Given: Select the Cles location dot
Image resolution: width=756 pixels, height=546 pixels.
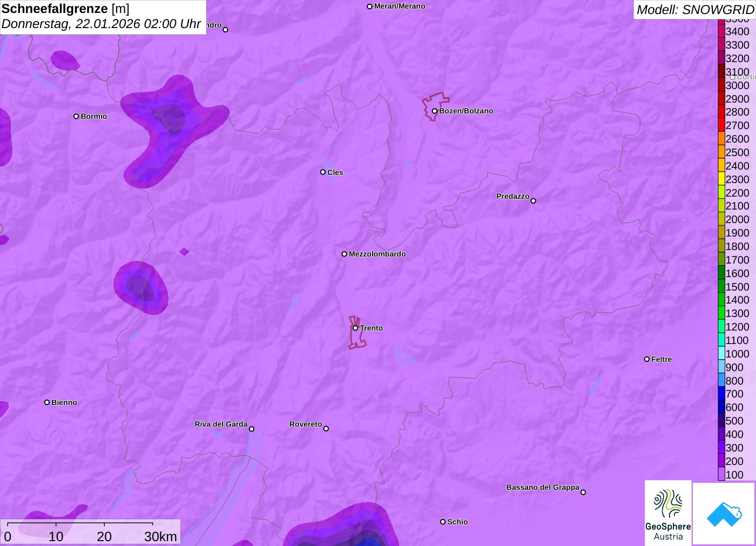Looking at the screenshot, I should click(x=323, y=172).
